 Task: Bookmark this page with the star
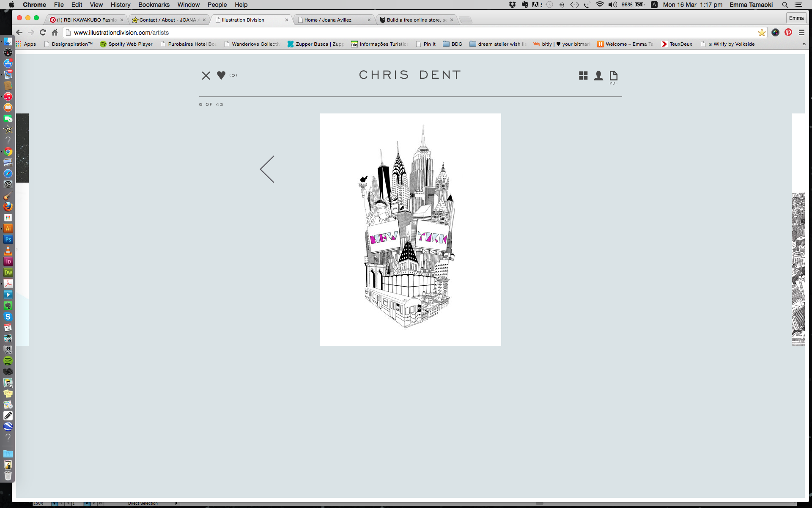[x=762, y=33]
